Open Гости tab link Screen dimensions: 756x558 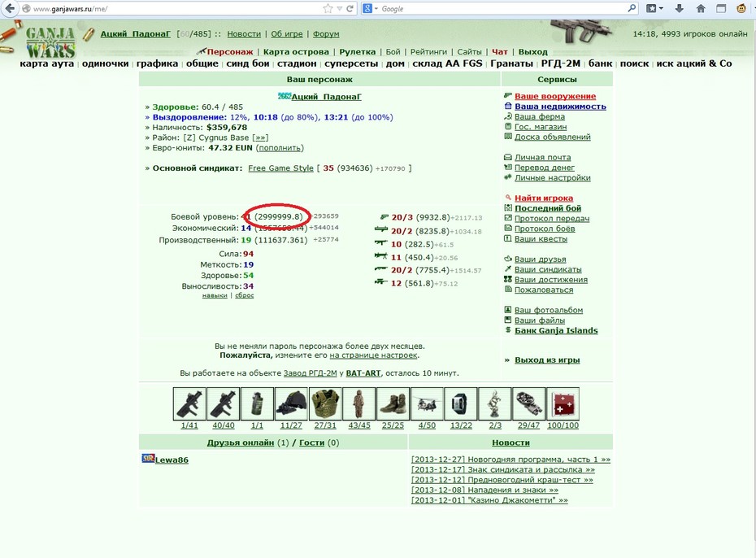coord(311,442)
